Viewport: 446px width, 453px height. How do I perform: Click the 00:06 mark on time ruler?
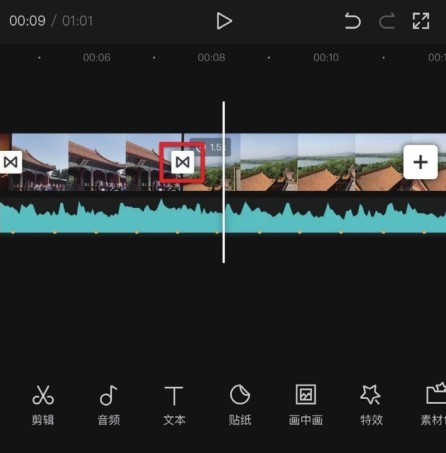97,57
